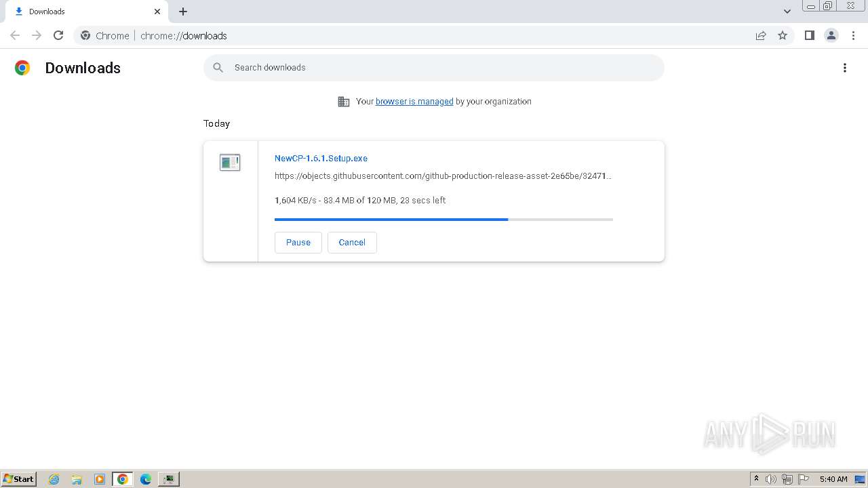Open the profile avatar menu
The width and height of the screenshot is (868, 488).
point(831,35)
